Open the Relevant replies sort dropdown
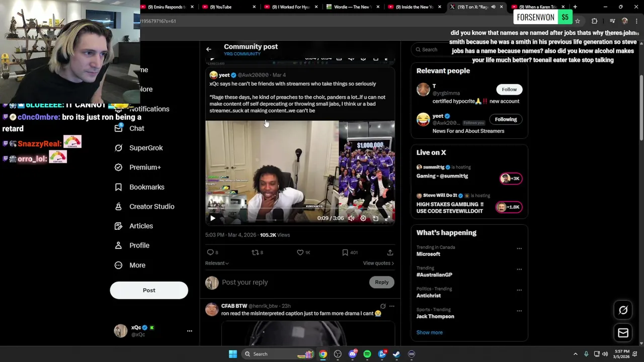Screen dimensions: 644x362 pos(217,263)
